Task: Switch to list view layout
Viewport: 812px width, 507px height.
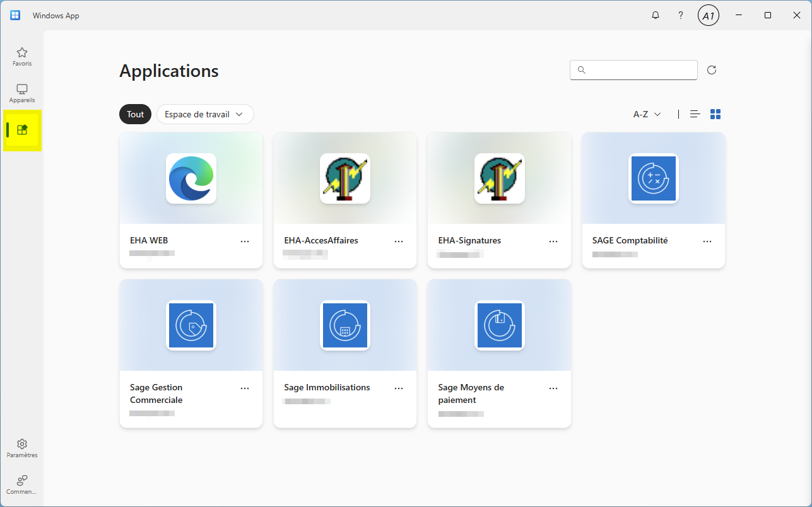Action: pyautogui.click(x=695, y=114)
